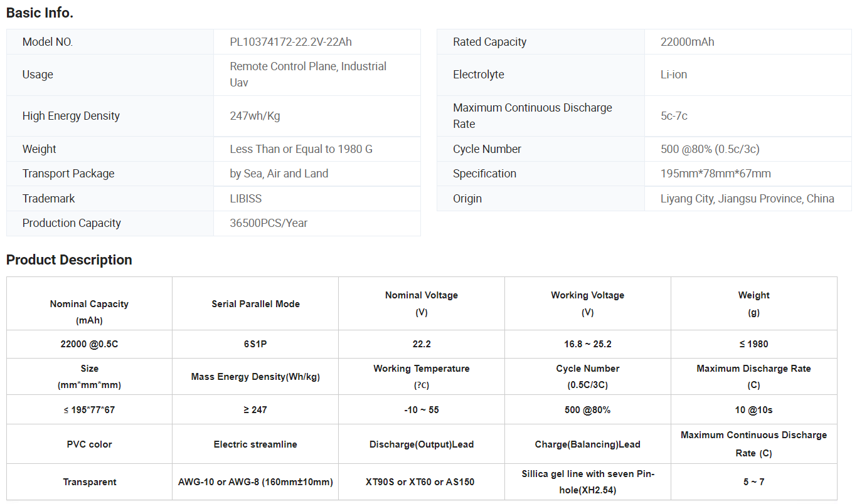Click the 16.8 ~ 25.2 working voltage cell

coord(587,344)
